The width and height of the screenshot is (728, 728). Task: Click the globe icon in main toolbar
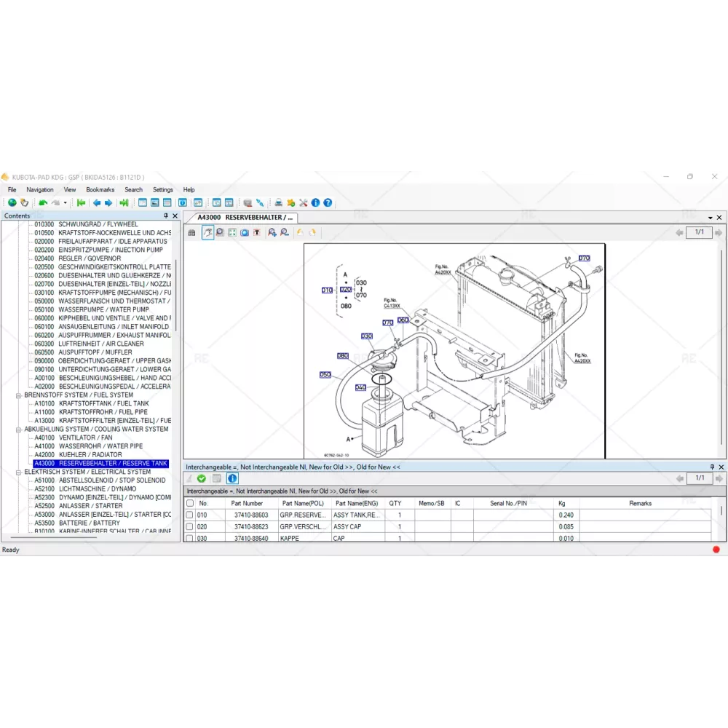click(12, 203)
